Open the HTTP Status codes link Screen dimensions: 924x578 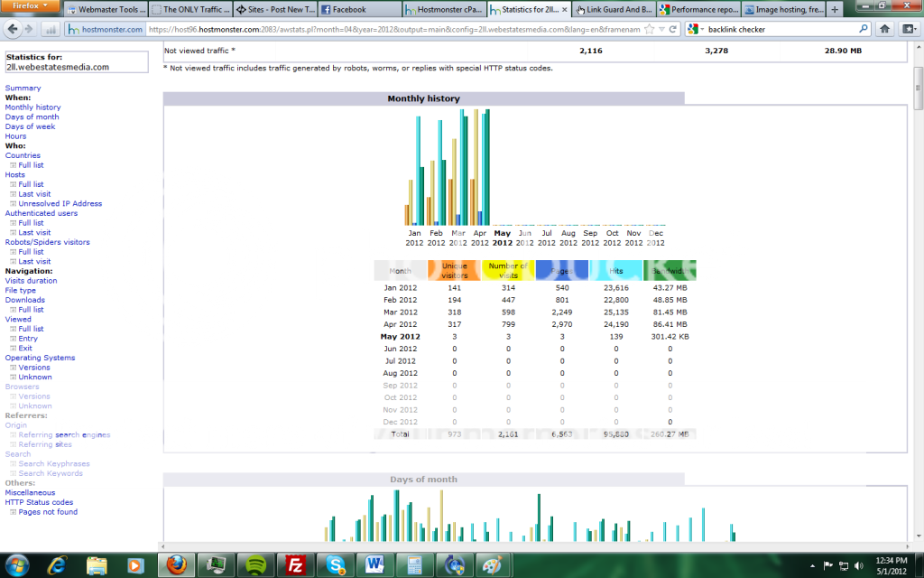[39, 502]
